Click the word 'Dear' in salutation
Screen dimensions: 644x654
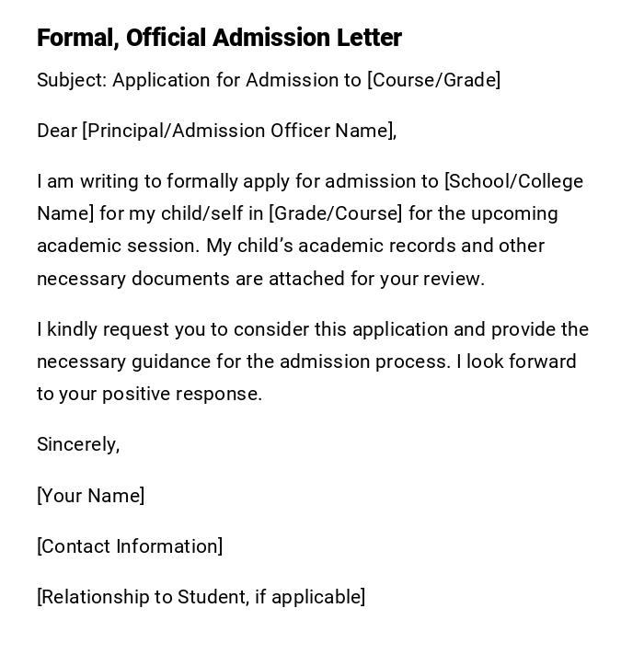56,131
